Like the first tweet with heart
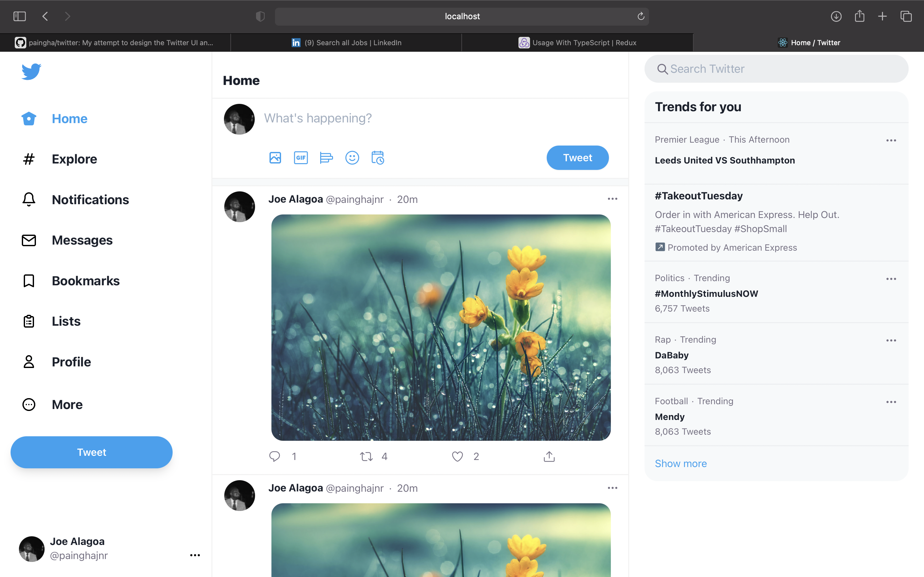The image size is (924, 577). coord(458,456)
